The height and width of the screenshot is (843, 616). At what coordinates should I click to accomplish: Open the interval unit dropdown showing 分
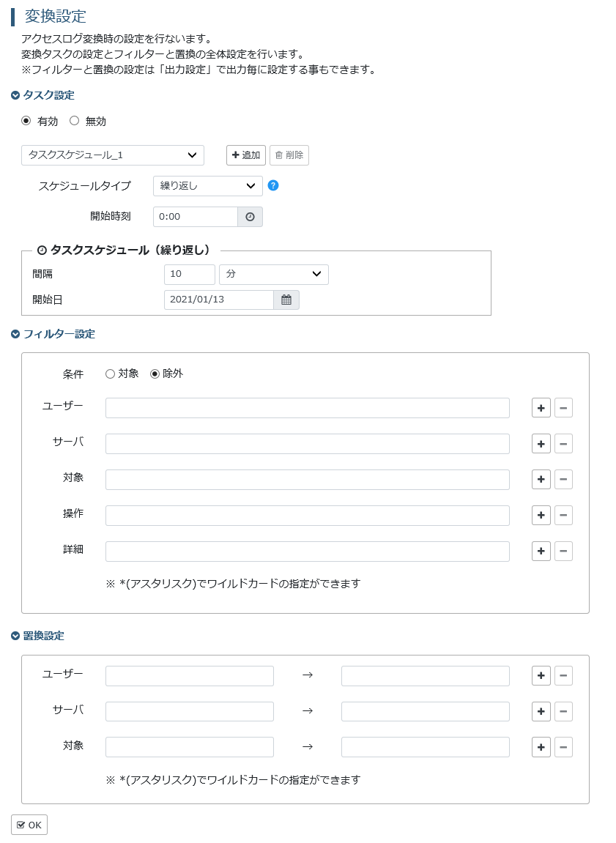click(274, 274)
